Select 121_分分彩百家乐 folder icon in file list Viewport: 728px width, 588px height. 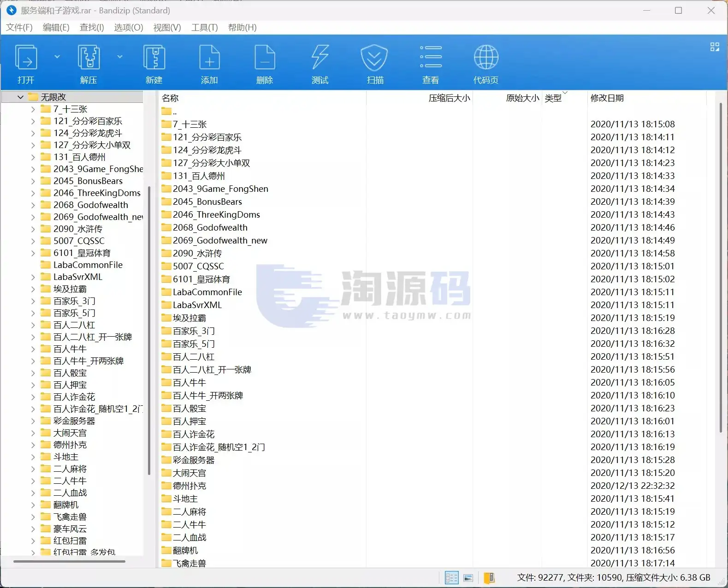pos(166,137)
